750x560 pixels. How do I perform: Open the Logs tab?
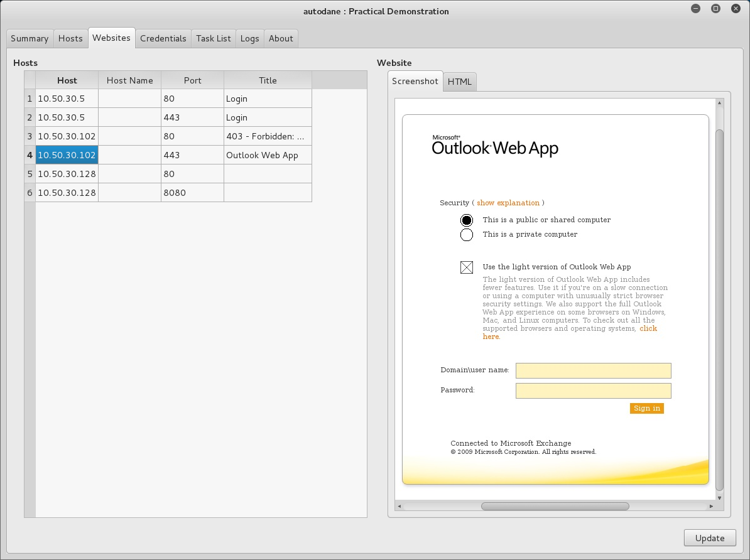coord(249,38)
